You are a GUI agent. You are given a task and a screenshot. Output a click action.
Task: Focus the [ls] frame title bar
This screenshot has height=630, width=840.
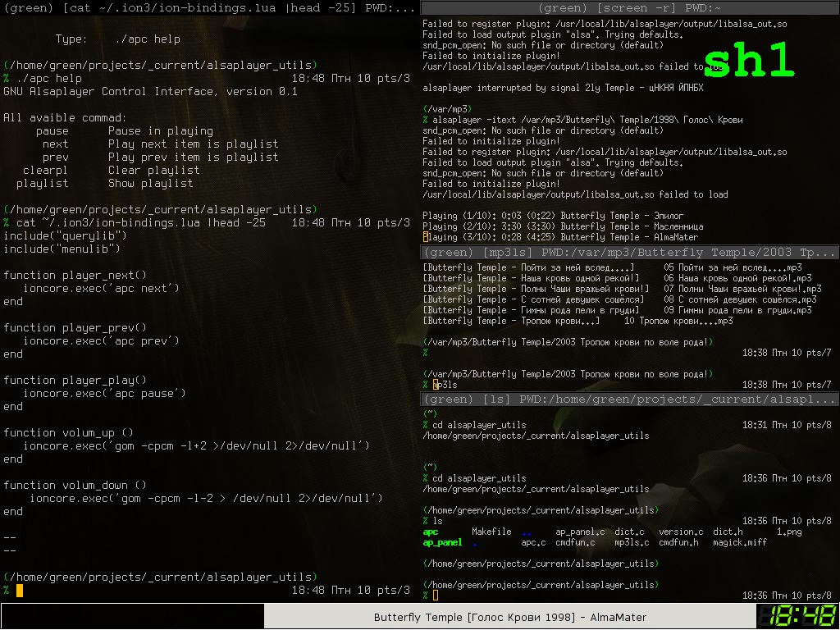pos(630,399)
